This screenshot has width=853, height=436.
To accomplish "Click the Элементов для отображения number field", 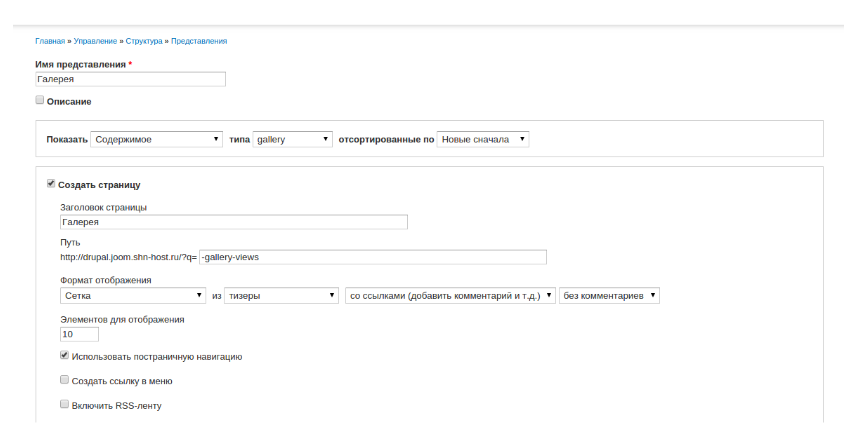I will coord(79,334).
